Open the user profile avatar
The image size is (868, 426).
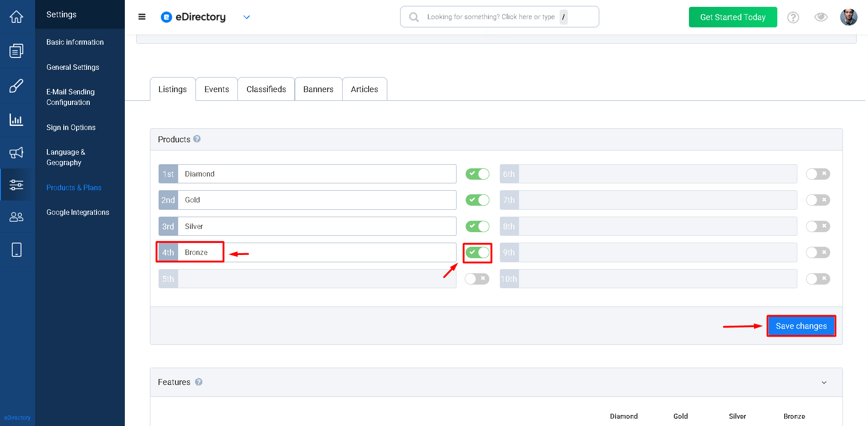tap(849, 17)
